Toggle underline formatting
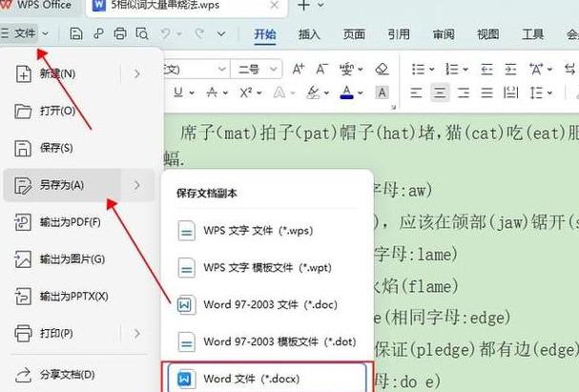 tap(178, 92)
